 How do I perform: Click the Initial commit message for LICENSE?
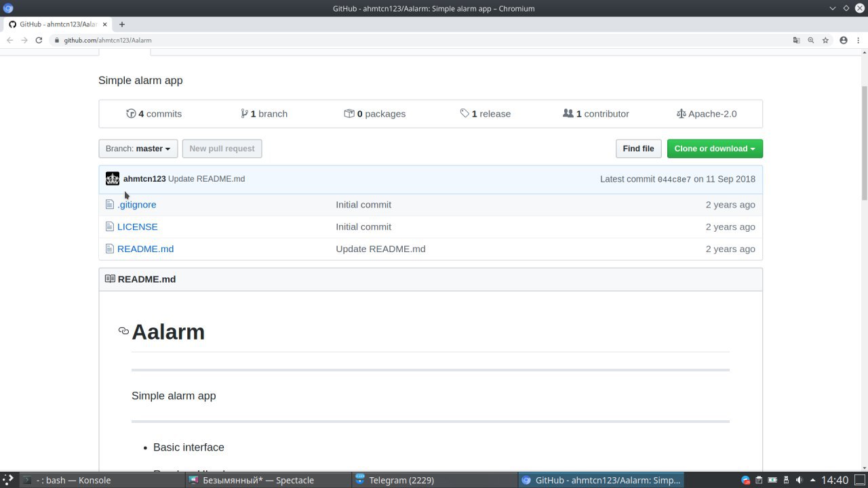(363, 226)
